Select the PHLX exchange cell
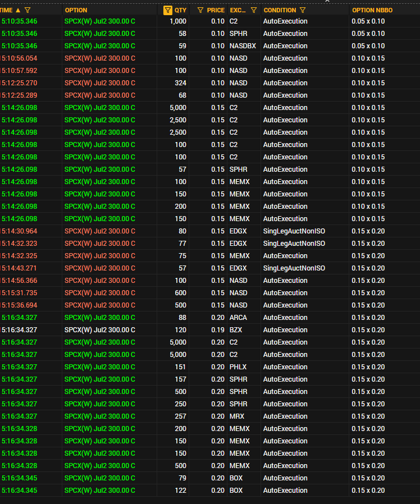The width and height of the screenshot is (420, 504). (x=238, y=367)
